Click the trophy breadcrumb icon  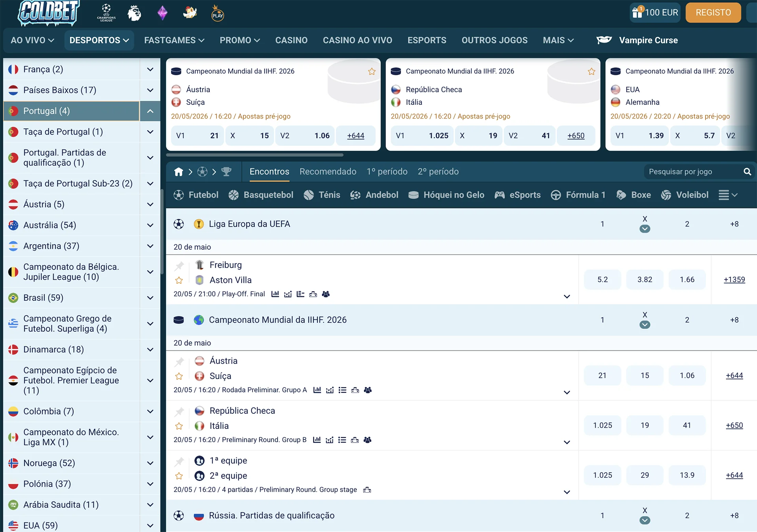[226, 171]
